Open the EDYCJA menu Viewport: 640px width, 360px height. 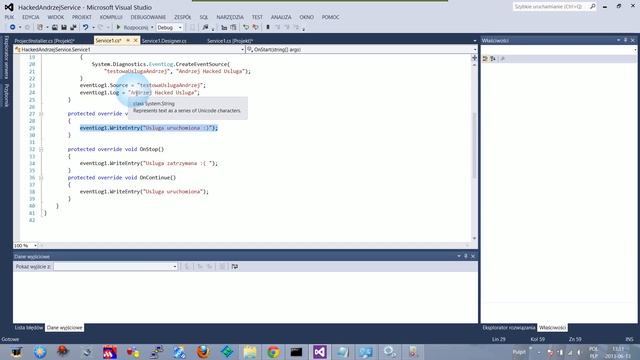(31, 17)
